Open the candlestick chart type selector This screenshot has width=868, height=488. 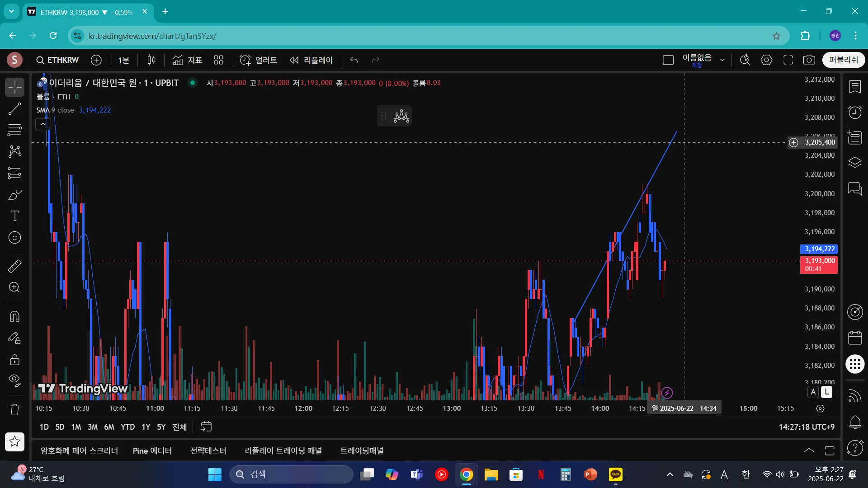click(151, 60)
